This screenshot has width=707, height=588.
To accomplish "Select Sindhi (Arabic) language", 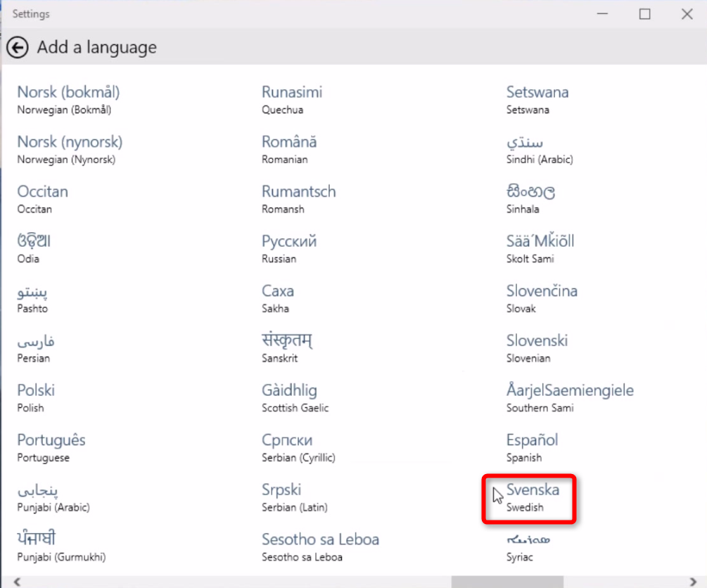I will [540, 150].
